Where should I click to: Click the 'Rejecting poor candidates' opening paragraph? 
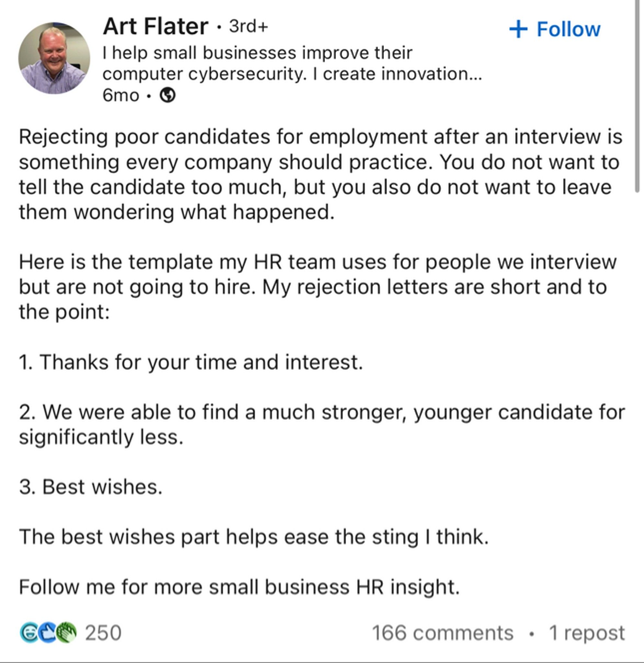(321, 174)
